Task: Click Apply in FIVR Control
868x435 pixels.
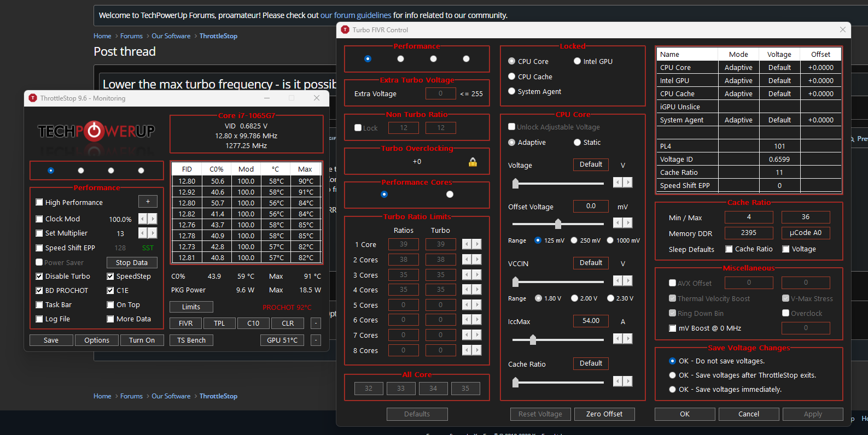Action: tap(813, 414)
